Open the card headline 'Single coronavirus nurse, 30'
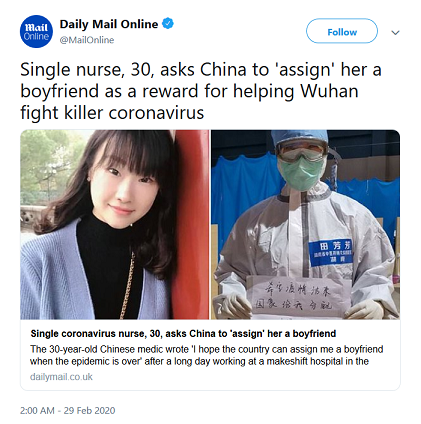The image size is (421, 424). click(183, 334)
